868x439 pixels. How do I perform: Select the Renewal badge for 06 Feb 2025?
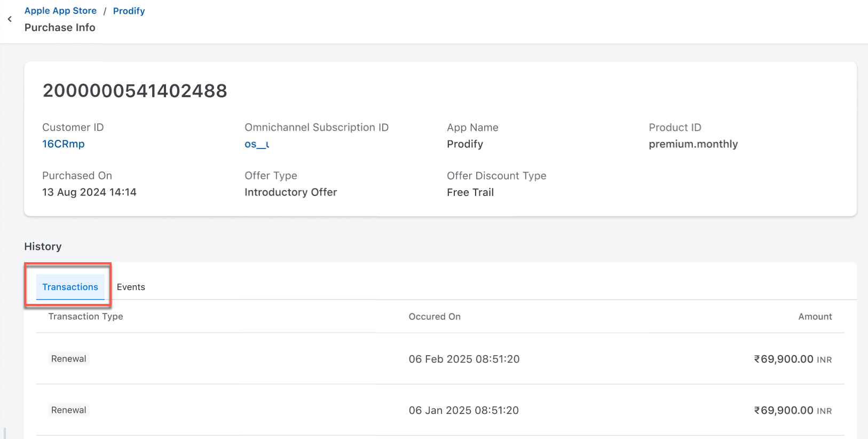(x=68, y=359)
